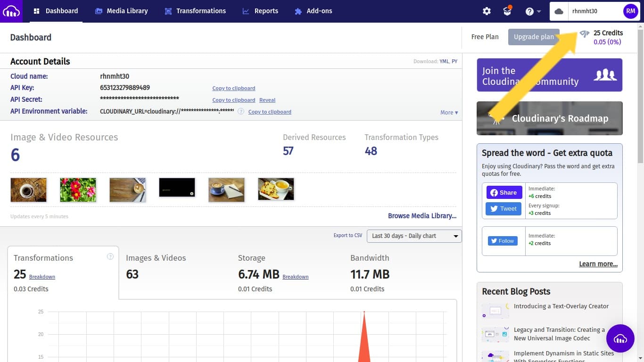Switch to the Reports tab

[x=260, y=11]
